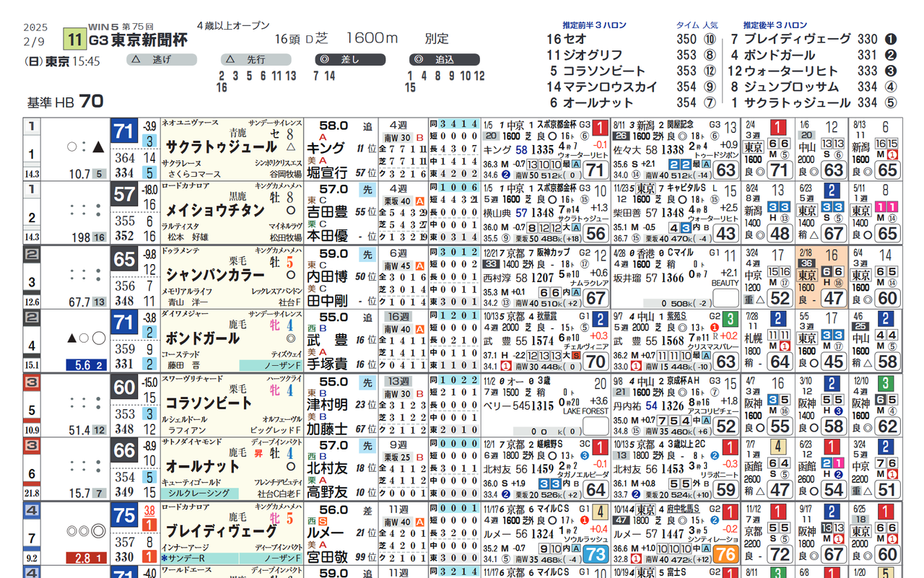Screen dimensions: 924x578
Task: Open horse name メイショウチタン
Action: [215, 211]
